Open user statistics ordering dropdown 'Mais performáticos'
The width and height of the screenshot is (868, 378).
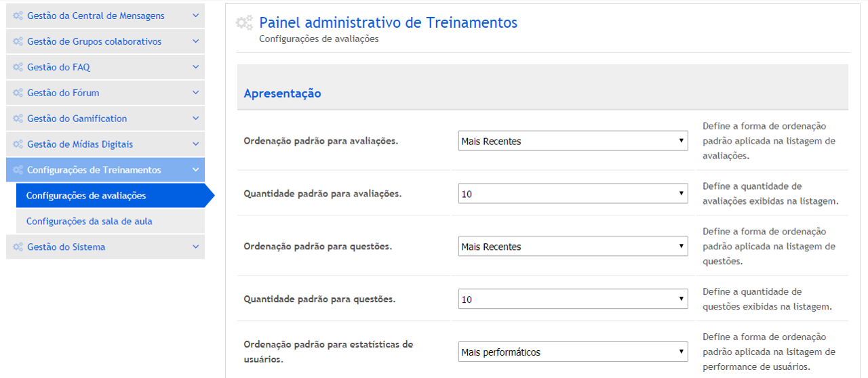coord(573,352)
